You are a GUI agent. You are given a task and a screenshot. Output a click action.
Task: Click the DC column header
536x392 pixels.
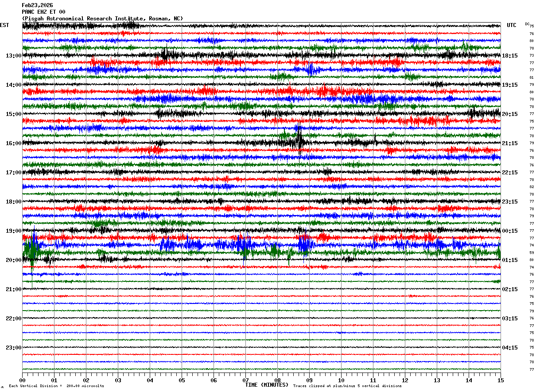click(527, 24)
